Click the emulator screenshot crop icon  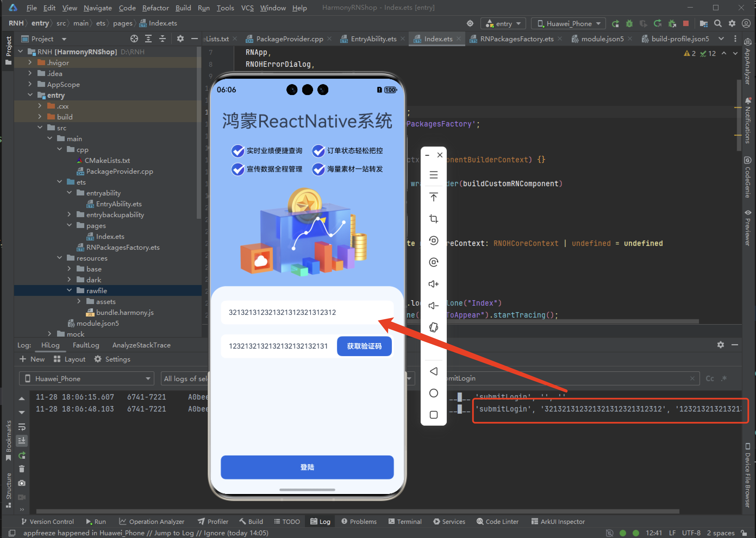pos(433,219)
